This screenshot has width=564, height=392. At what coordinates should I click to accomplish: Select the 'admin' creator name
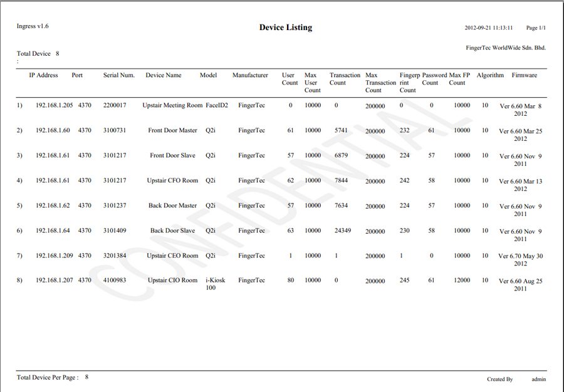539,379
